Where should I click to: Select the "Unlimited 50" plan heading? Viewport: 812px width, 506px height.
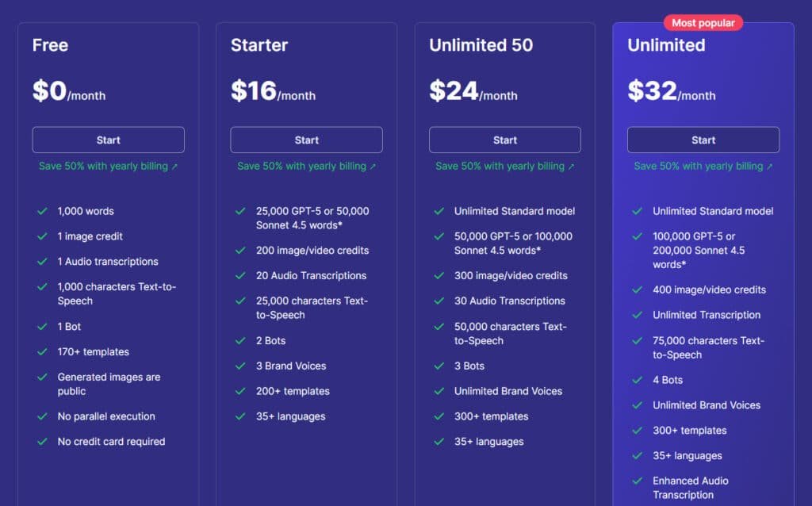click(481, 46)
